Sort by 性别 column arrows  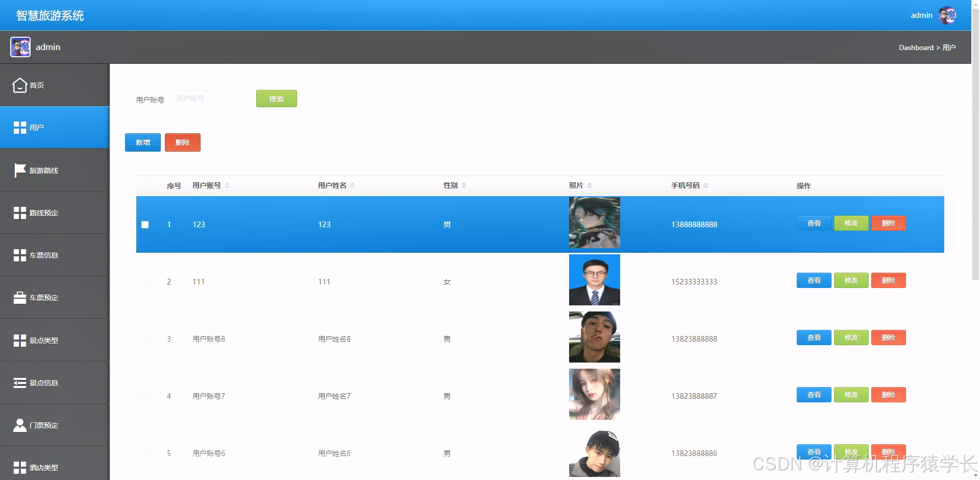point(464,185)
